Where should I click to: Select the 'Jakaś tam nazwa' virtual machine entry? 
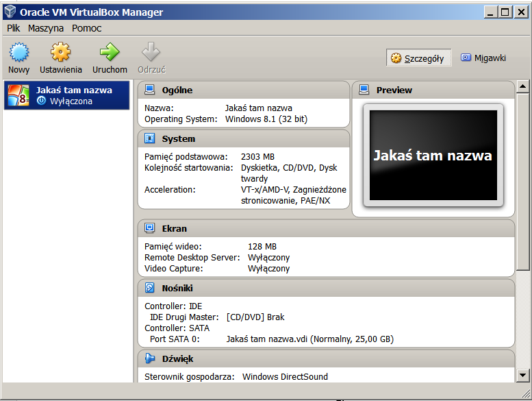tap(67, 95)
